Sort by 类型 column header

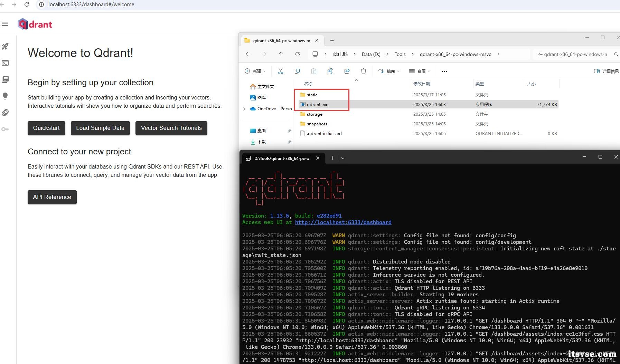(x=480, y=84)
